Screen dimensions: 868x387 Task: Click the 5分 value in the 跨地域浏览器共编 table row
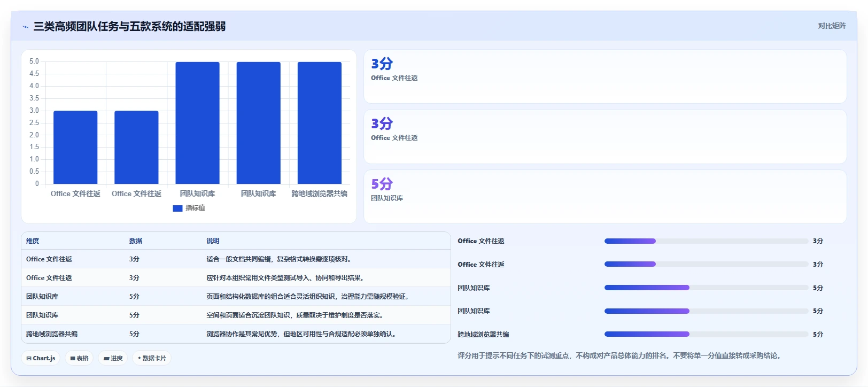tap(134, 334)
